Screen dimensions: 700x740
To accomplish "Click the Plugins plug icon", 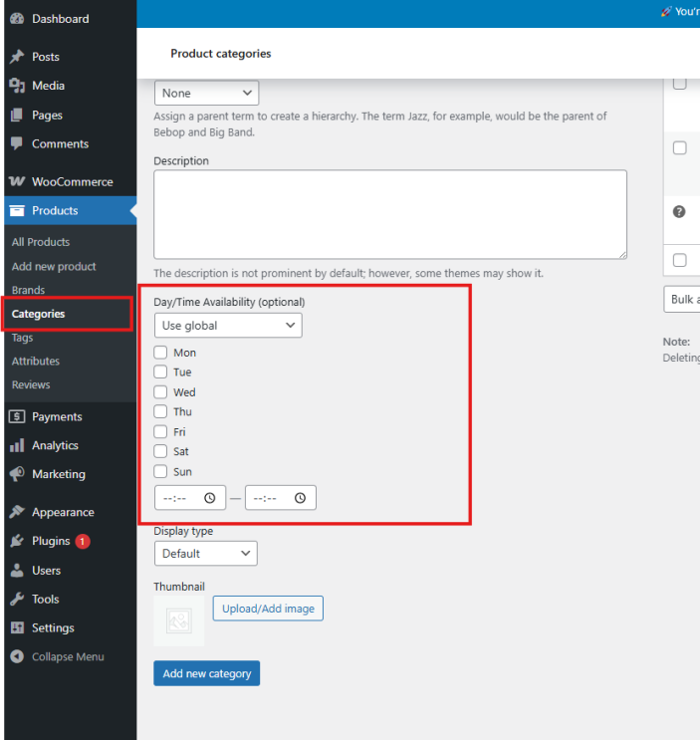I will coord(16,542).
